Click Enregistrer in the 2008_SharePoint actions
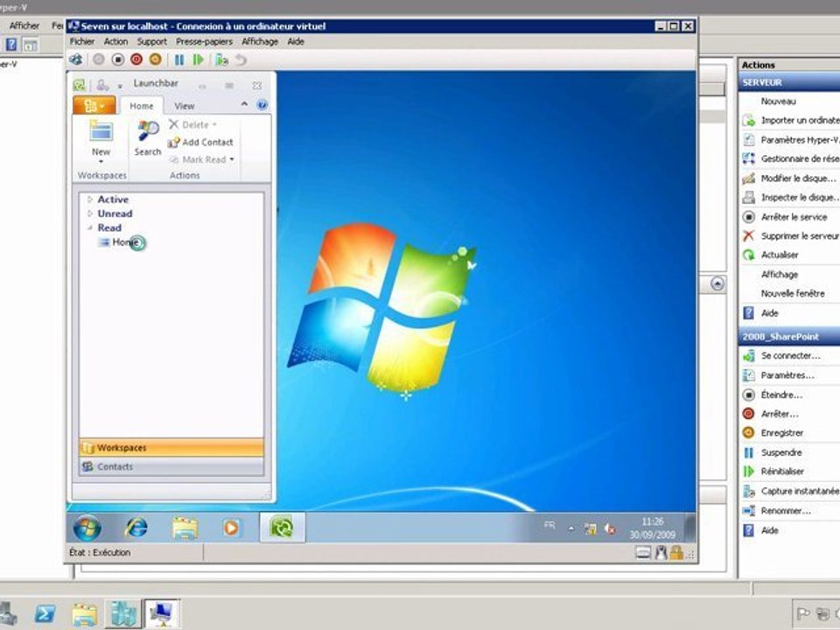The height and width of the screenshot is (630, 840). click(x=773, y=433)
